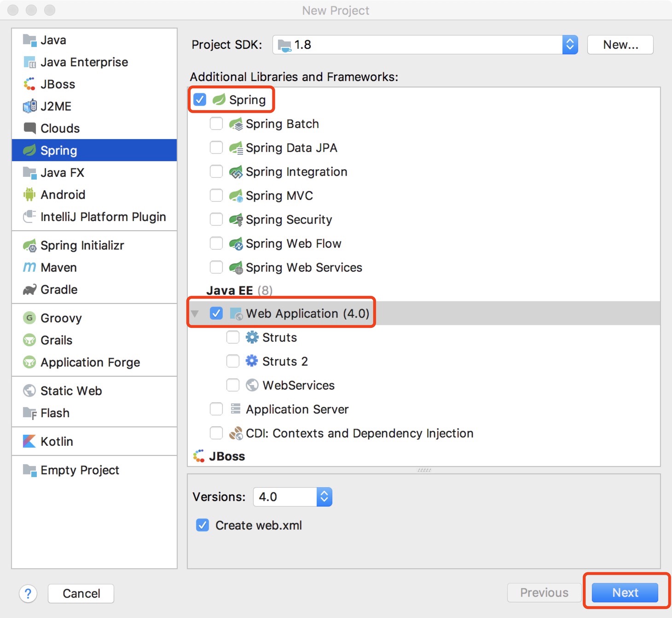Select the Maven project type label
Viewport: 672px width, 618px height.
pyautogui.click(x=58, y=268)
